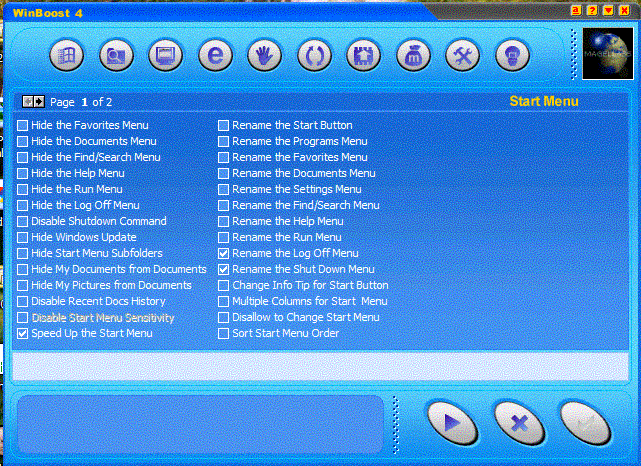Image resolution: width=641 pixels, height=466 pixels.
Task: Go to next page arrow
Action: coord(39,101)
